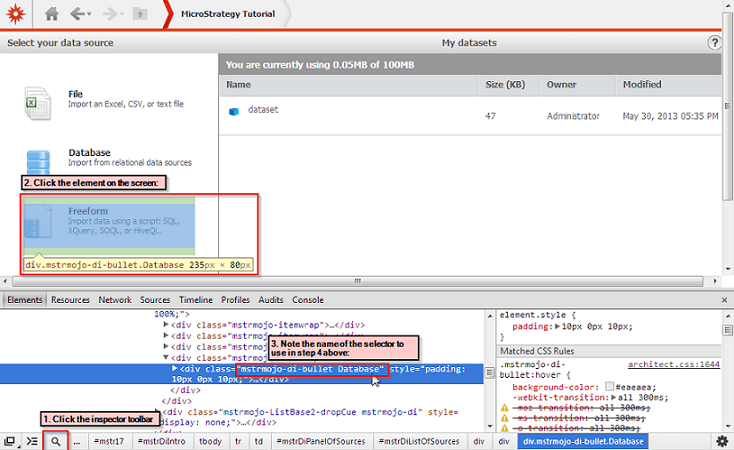The height and width of the screenshot is (450, 734).
Task: Open the Timeline tab
Action: point(196,300)
